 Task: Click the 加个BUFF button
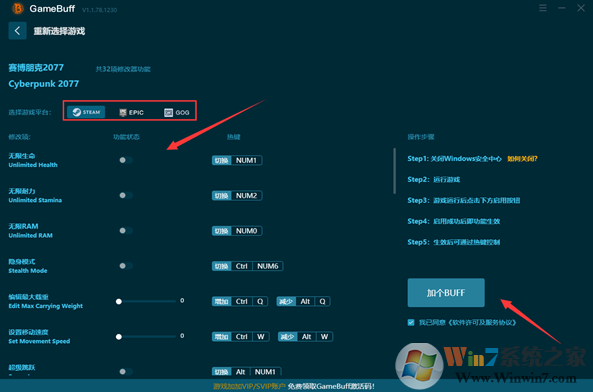(446, 293)
